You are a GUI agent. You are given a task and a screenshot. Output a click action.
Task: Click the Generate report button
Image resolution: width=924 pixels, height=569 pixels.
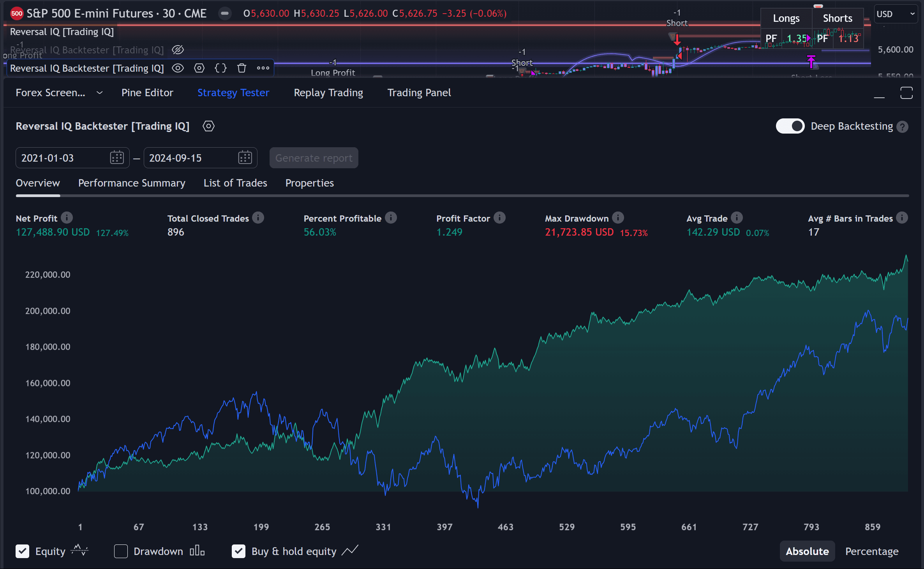pyautogui.click(x=314, y=158)
